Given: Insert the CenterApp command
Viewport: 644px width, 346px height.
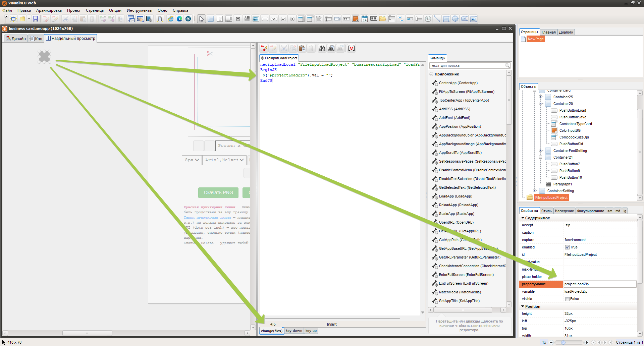Looking at the screenshot, I should pos(458,83).
